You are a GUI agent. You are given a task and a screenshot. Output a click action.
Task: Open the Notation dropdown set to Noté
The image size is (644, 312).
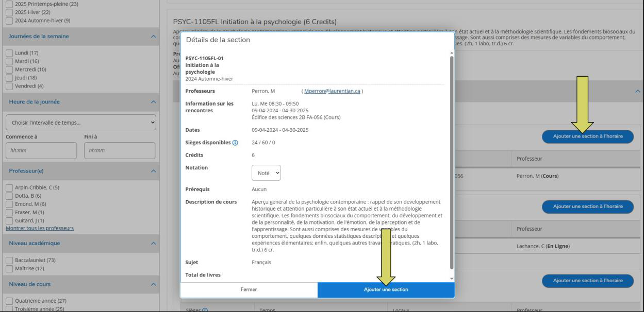266,172
